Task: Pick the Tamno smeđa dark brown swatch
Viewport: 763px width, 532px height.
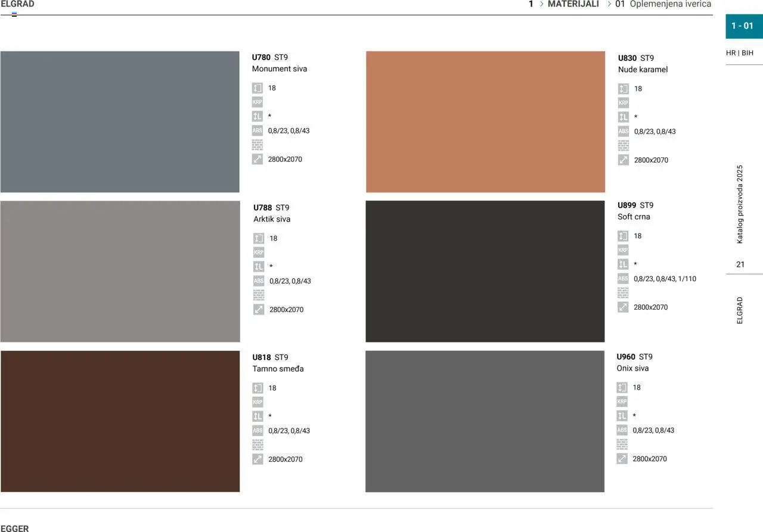Action: (120, 421)
